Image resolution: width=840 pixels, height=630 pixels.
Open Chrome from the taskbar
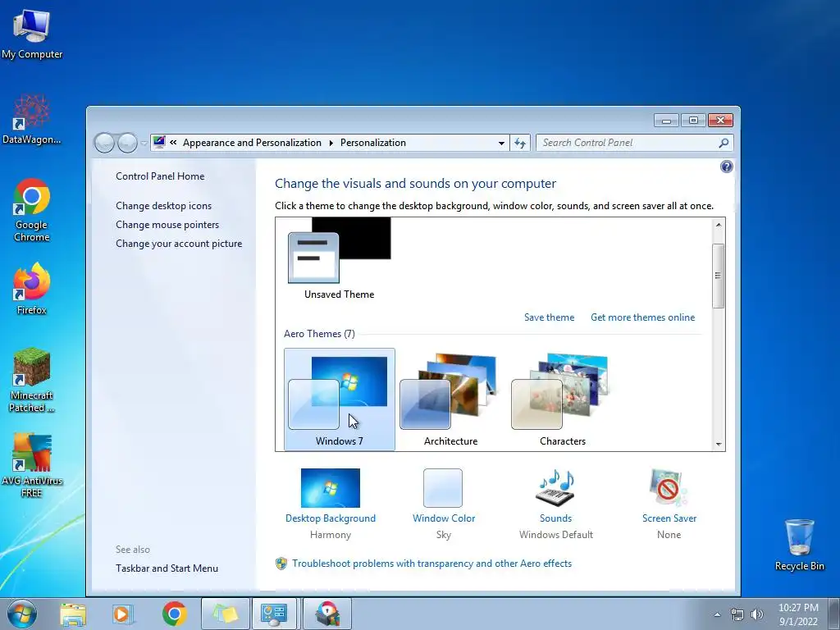pyautogui.click(x=174, y=614)
